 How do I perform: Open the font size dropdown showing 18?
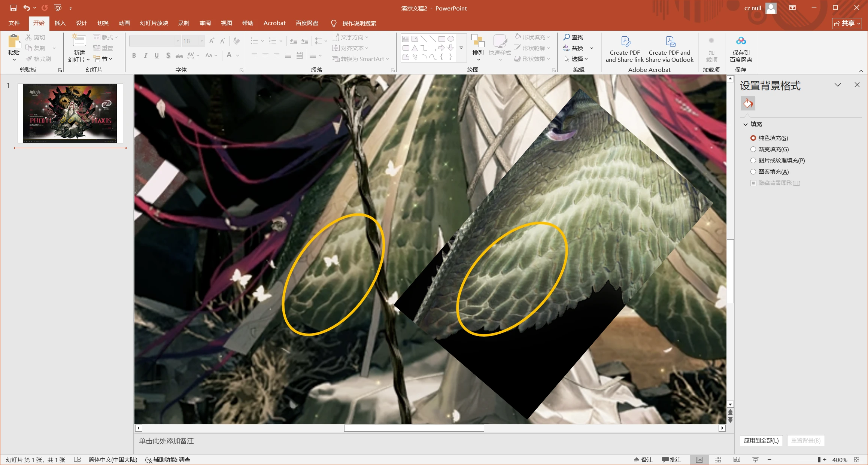(202, 41)
